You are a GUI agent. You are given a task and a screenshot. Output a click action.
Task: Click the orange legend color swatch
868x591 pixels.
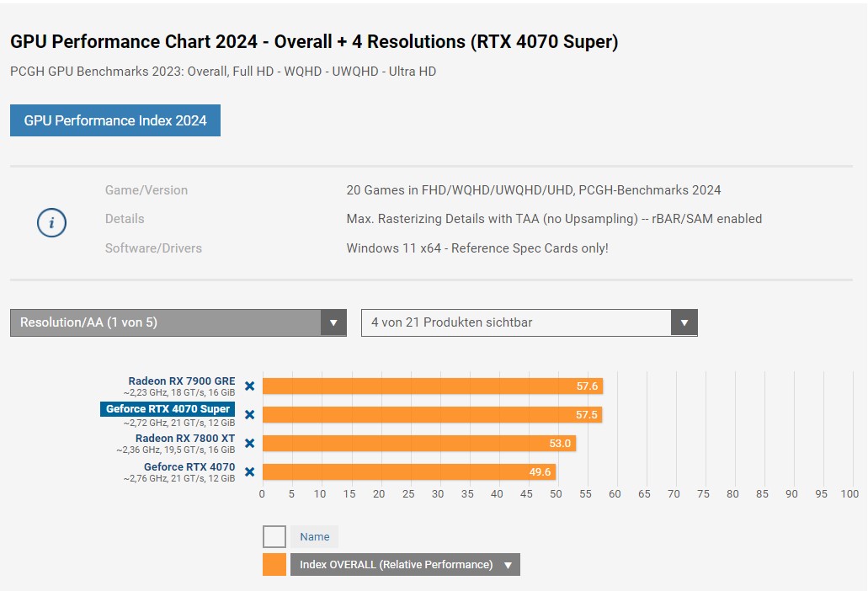click(274, 564)
